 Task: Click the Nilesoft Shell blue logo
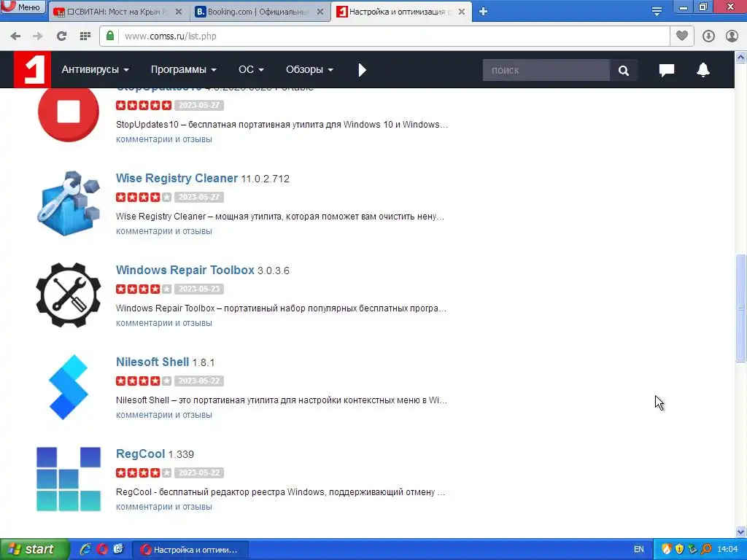click(69, 387)
